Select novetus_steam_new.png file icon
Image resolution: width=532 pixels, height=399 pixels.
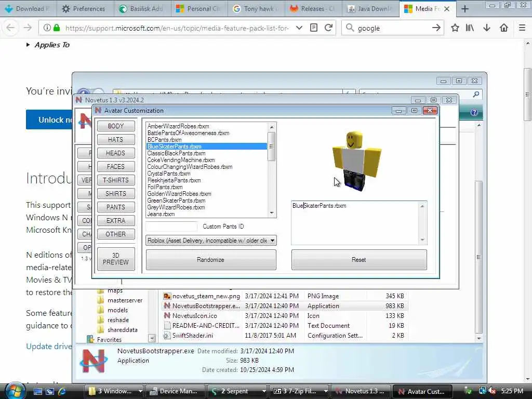pos(167,296)
